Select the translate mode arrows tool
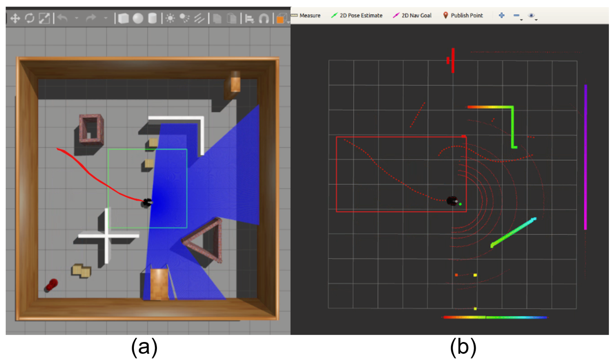Screen dimensions: 615x364 15,18
